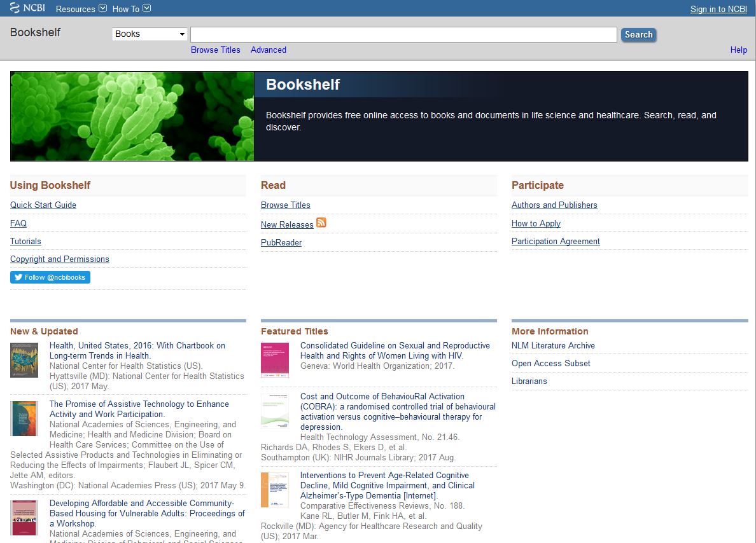Open Participation Agreement

pos(556,241)
